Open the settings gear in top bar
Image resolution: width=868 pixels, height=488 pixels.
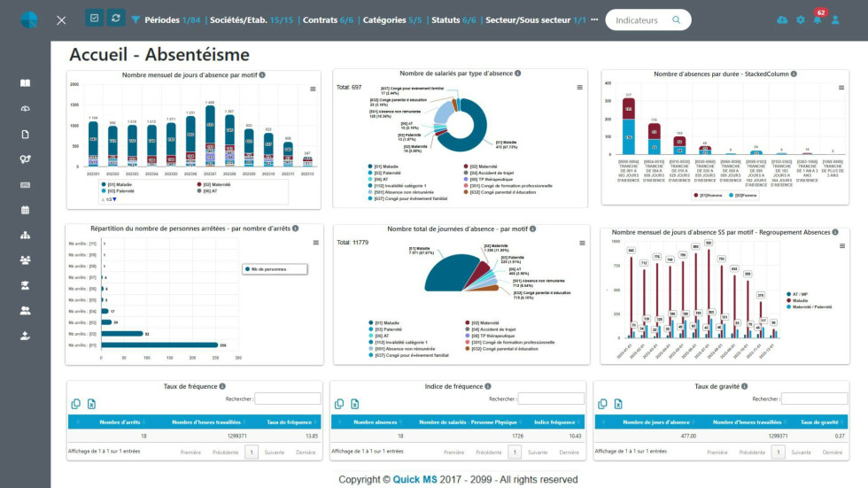click(801, 19)
